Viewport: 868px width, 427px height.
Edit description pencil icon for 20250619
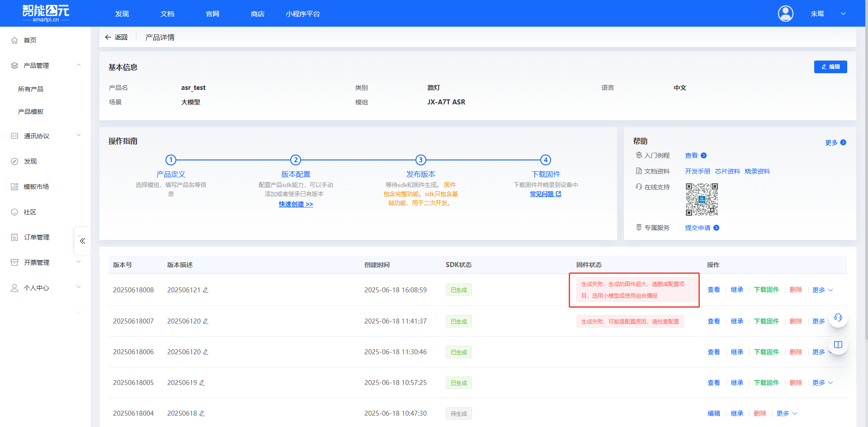202,383
